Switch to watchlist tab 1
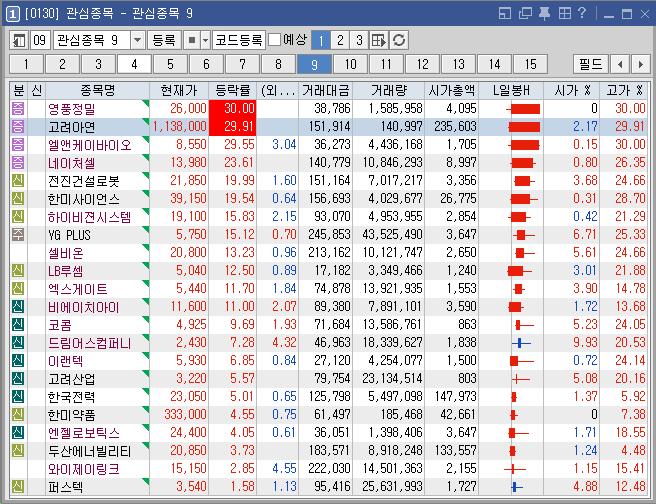Image resolution: width=656 pixels, height=504 pixels. pyautogui.click(x=26, y=64)
